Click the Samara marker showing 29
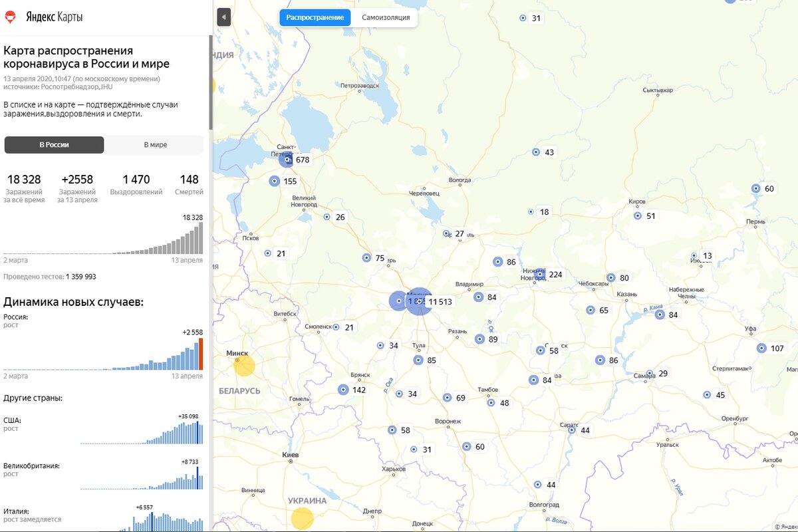This screenshot has width=798, height=532. 650,373
